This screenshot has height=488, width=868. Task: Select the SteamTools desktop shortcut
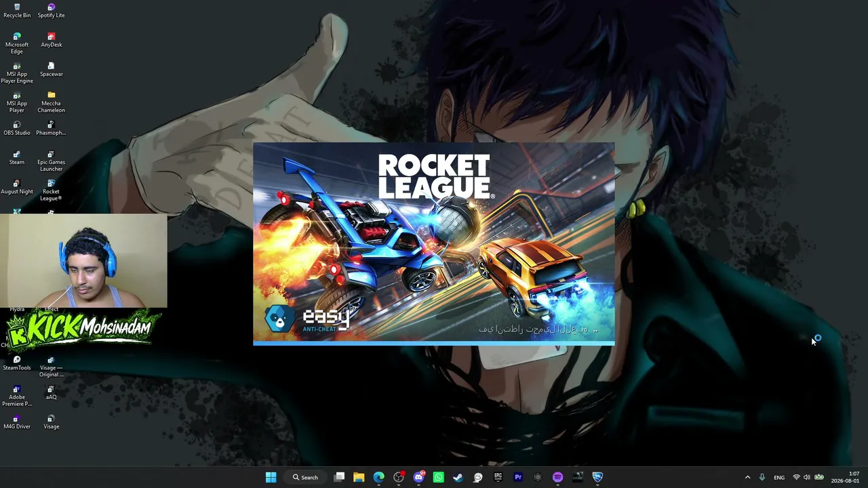17,363
